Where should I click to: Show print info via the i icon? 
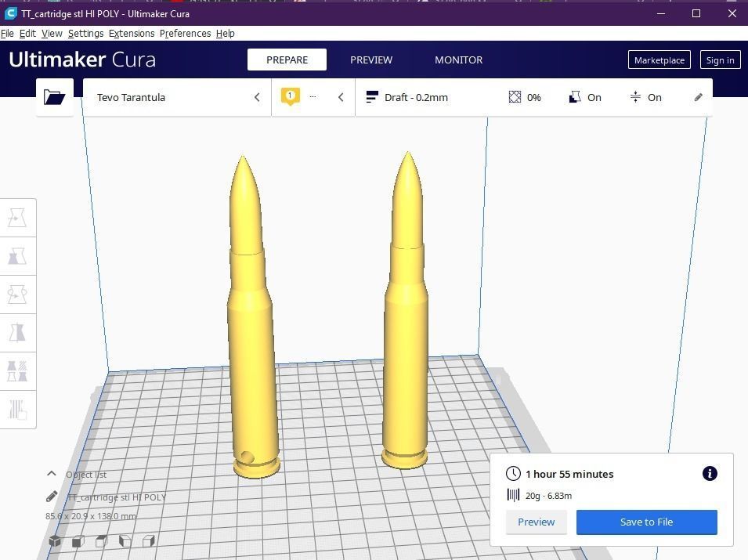point(710,473)
